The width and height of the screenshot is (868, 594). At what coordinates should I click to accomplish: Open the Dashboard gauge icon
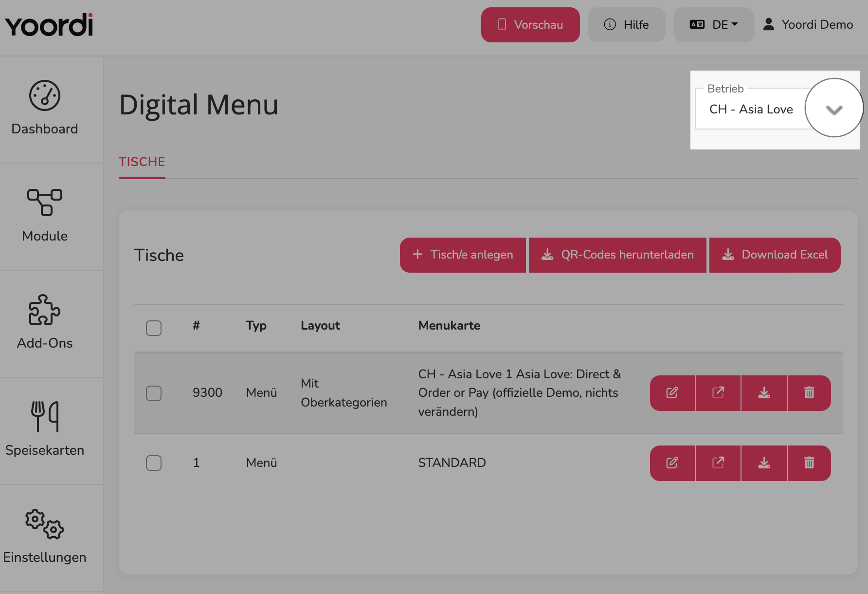pos(45,95)
